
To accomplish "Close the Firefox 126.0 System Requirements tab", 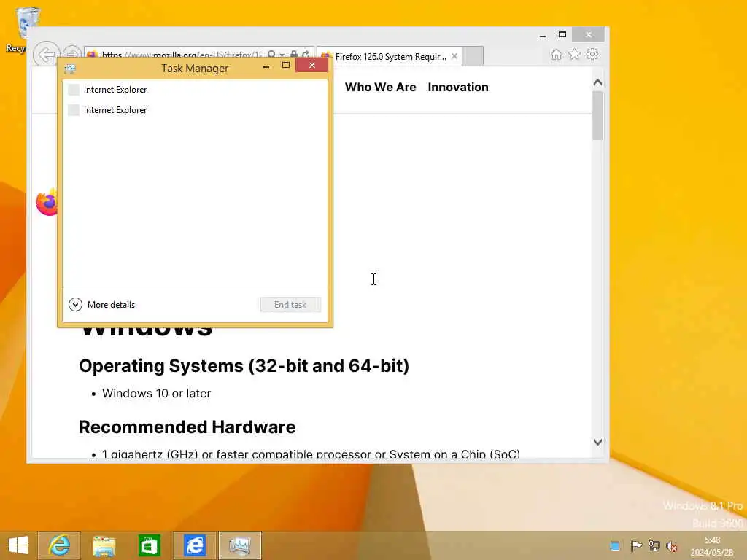I will (454, 56).
